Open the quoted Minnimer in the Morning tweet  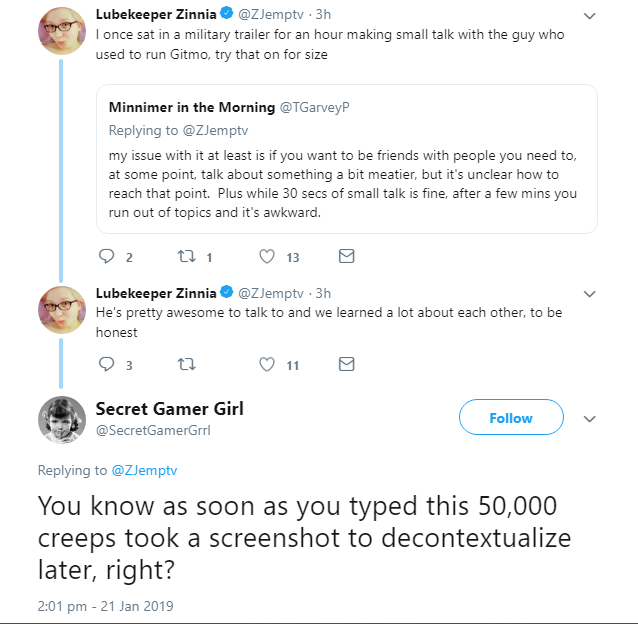pyautogui.click(x=347, y=159)
